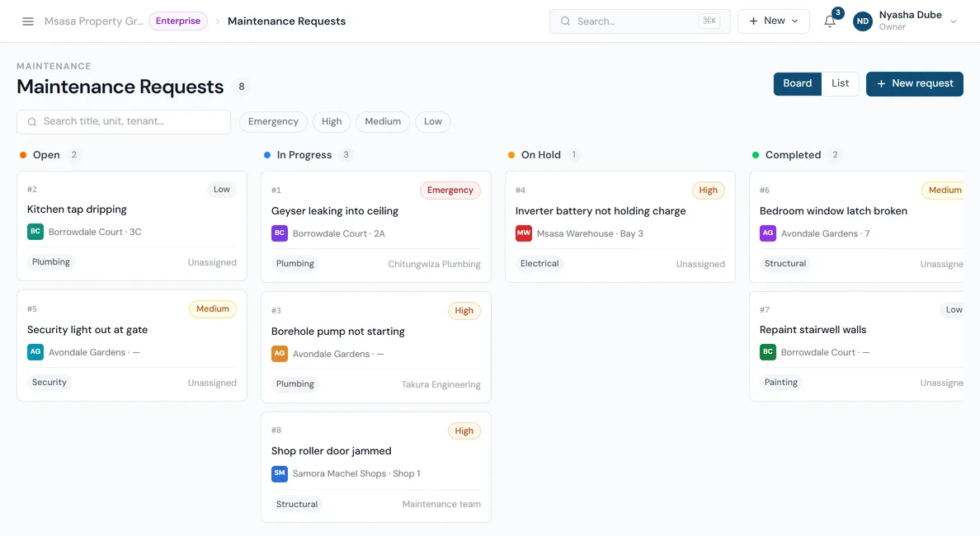Open the Security light out at gate request
The height and width of the screenshot is (536, 980).
pyautogui.click(x=132, y=346)
